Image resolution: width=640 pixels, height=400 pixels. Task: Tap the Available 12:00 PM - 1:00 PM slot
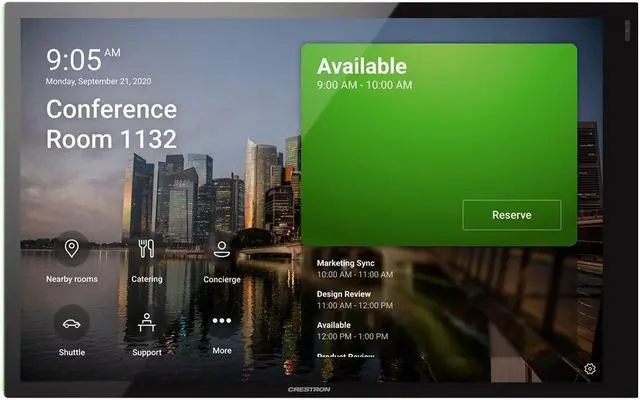coord(352,331)
